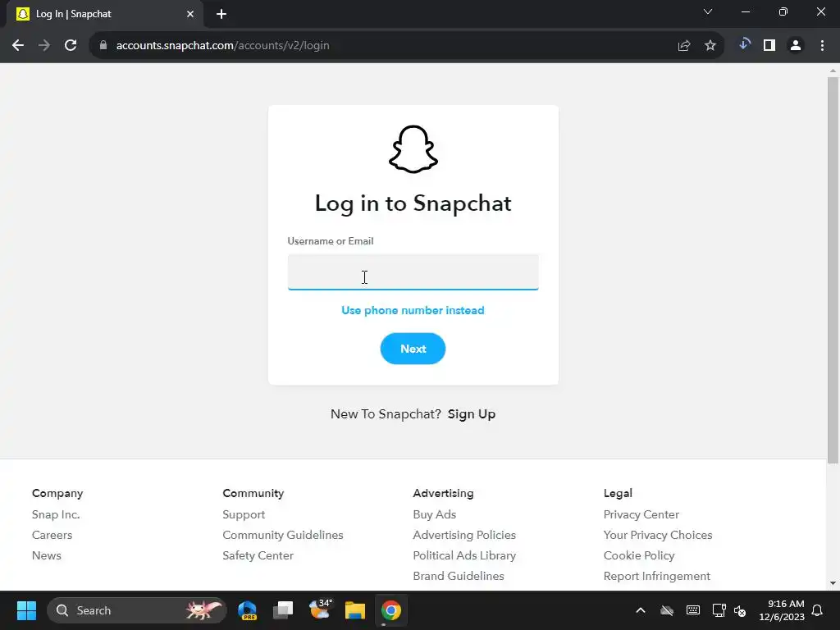Image resolution: width=840 pixels, height=630 pixels.
Task: Open Community Guidelines link
Action: tap(283, 535)
